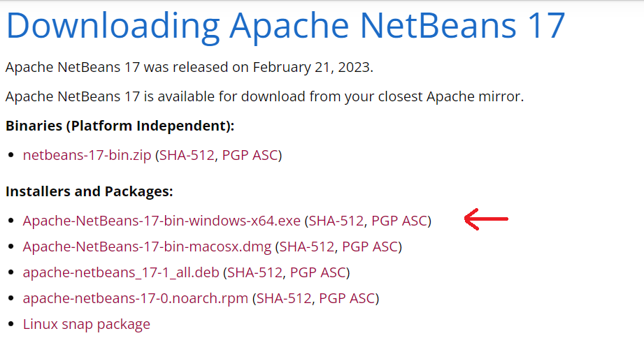Download Apache-NetBeans-17-bin-windows-x64.exe installer
Image resolution: width=644 pixels, height=345 pixels.
[x=162, y=221]
